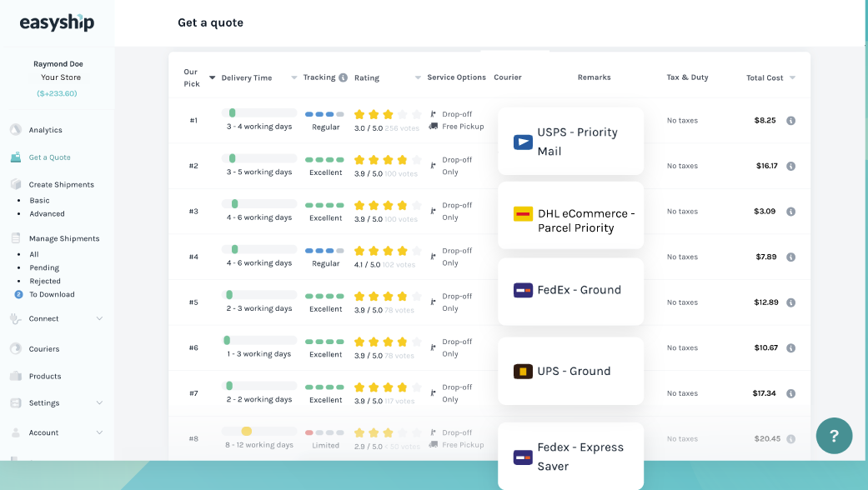Screen dimensions: 868x490
Task: Expand the Settings sidebar section
Action: click(x=99, y=403)
